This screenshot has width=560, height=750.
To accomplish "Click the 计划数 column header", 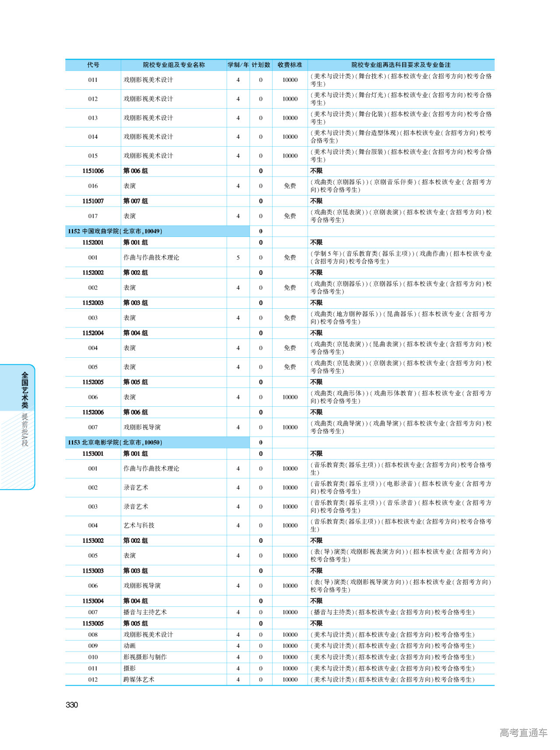I will (x=261, y=65).
